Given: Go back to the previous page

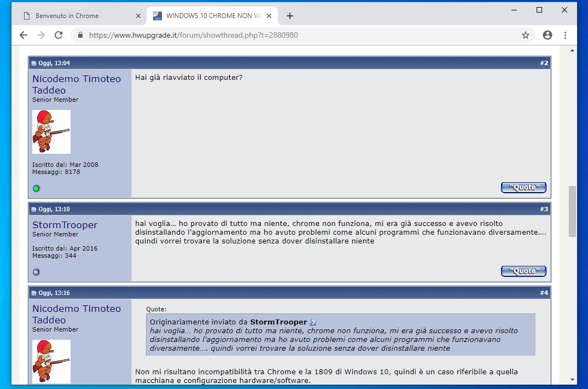Looking at the screenshot, I should point(24,35).
